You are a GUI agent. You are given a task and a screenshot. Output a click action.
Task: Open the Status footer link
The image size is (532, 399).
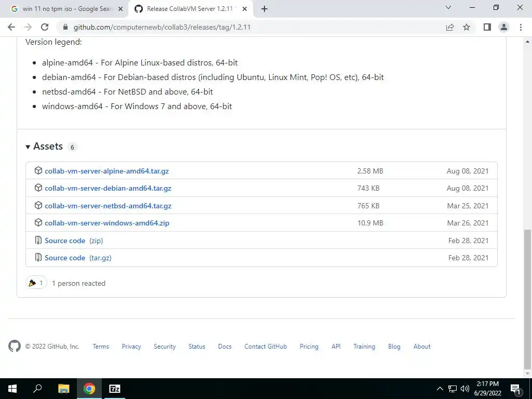coord(197,347)
